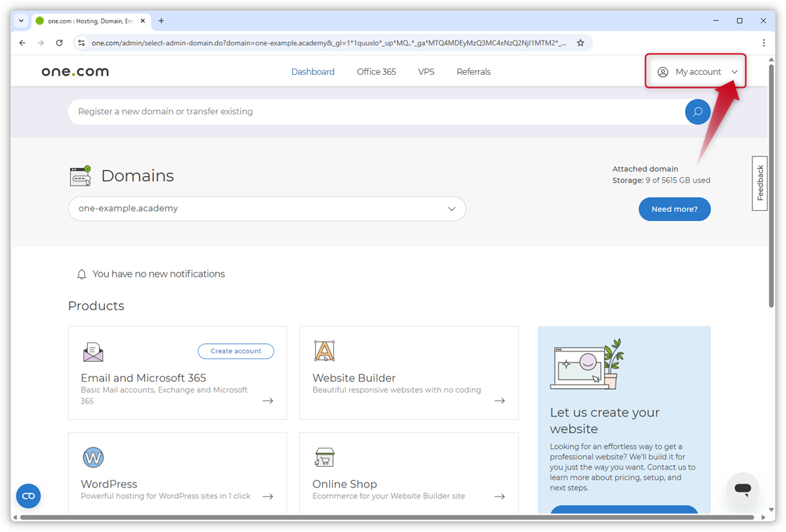Click the Create account button
The height and width of the screenshot is (532, 786).
pos(236,351)
